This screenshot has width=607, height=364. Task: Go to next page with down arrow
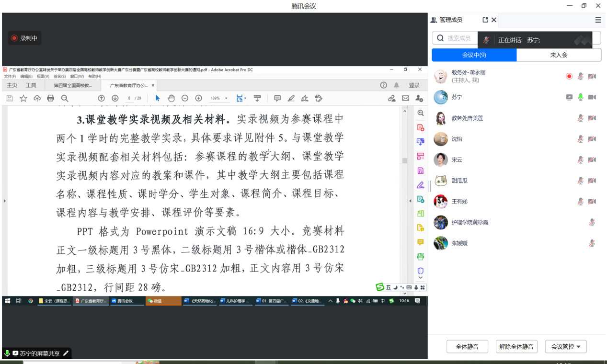[115, 98]
